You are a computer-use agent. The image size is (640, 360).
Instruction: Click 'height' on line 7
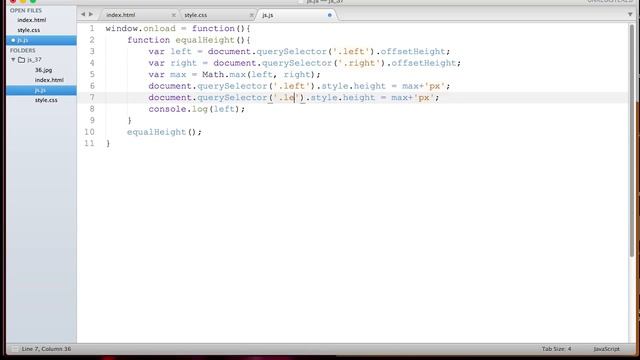pyautogui.click(x=358, y=98)
